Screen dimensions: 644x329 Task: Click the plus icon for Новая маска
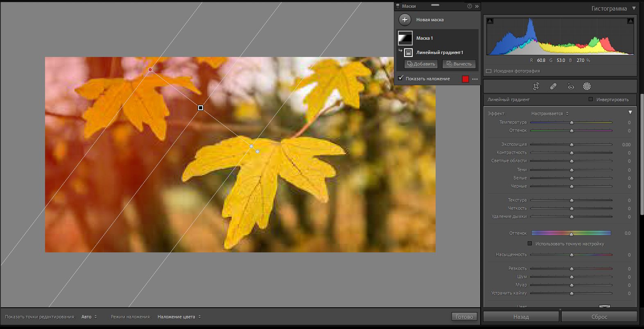pyautogui.click(x=405, y=20)
